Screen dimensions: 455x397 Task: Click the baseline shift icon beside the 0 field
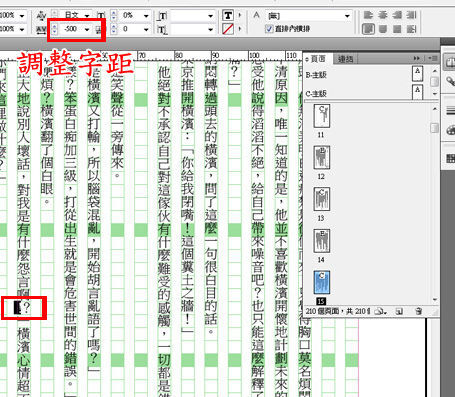pyautogui.click(x=99, y=30)
